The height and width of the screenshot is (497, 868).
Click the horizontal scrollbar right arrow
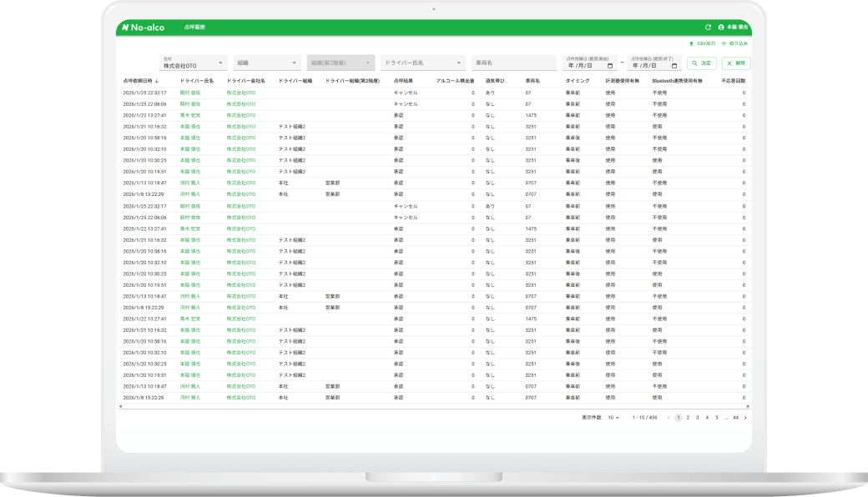pos(748,406)
